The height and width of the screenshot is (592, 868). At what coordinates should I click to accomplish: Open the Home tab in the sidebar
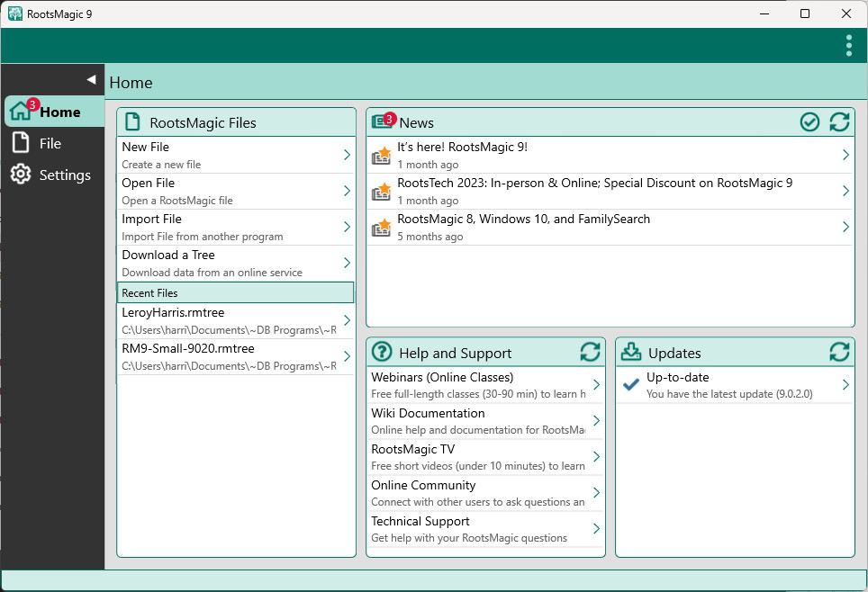coord(54,112)
